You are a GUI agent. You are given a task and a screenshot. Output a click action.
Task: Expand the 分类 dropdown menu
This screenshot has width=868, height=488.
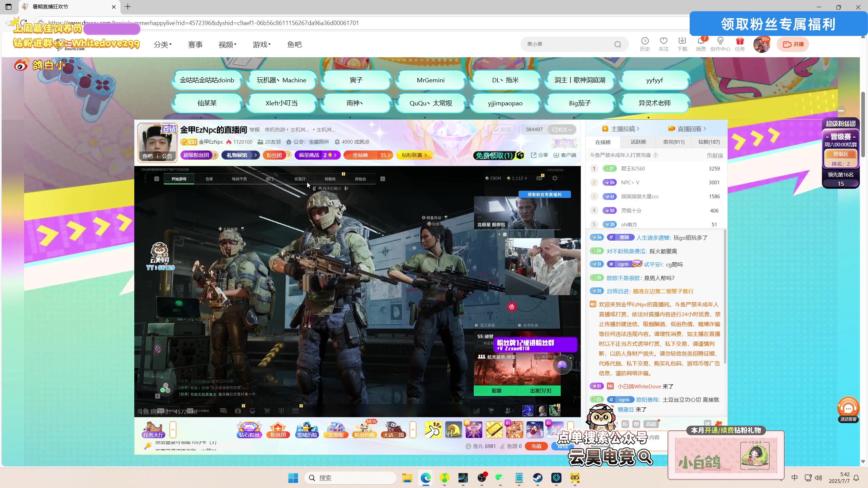click(x=163, y=44)
